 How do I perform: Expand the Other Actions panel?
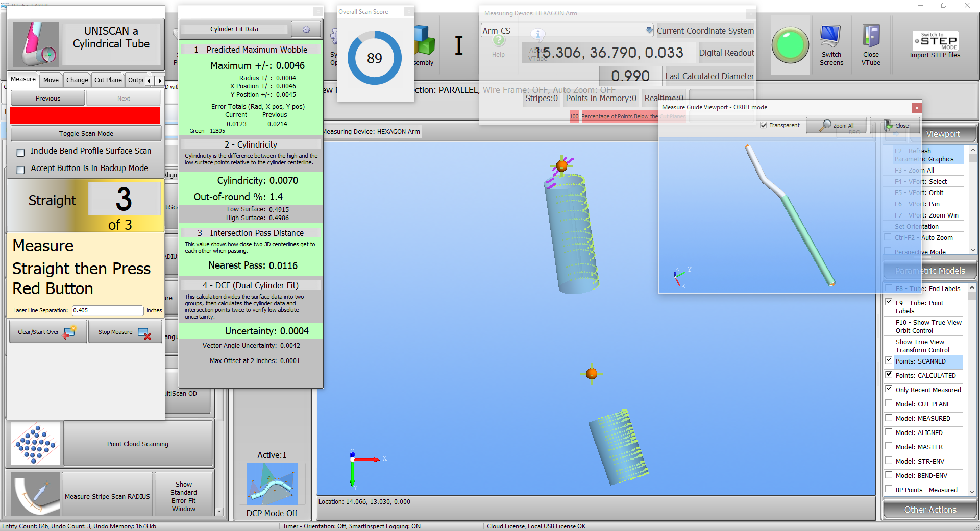pos(930,510)
